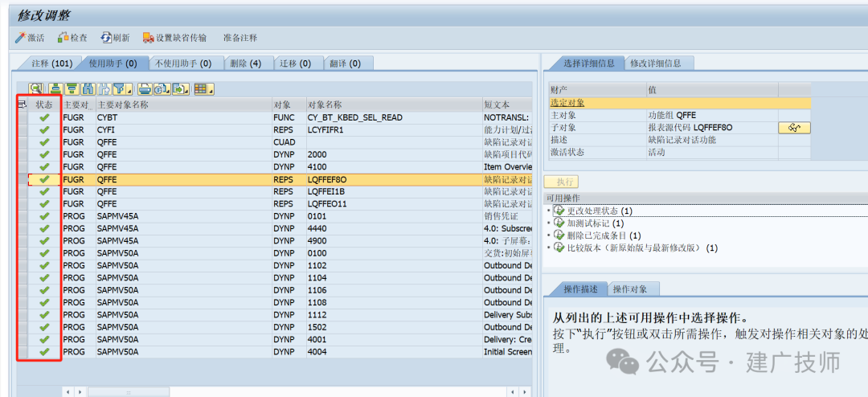The image size is (868, 397).
Task: Sort the list in descending order
Action: [72, 88]
